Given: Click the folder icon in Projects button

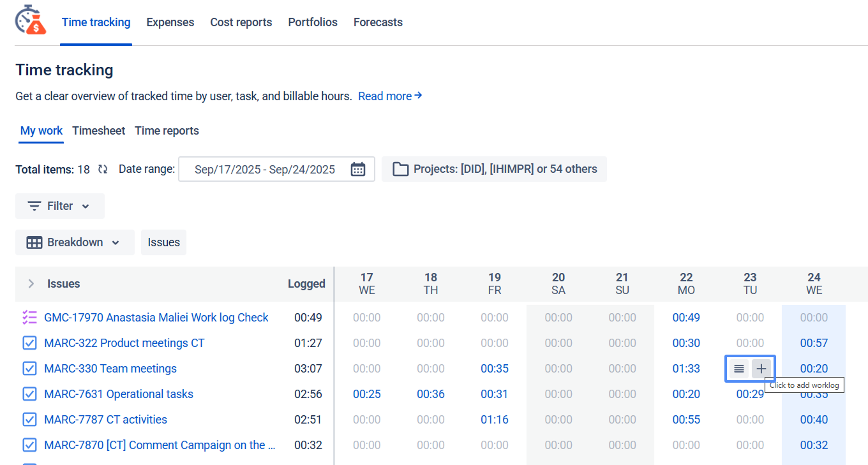Looking at the screenshot, I should pyautogui.click(x=400, y=169).
